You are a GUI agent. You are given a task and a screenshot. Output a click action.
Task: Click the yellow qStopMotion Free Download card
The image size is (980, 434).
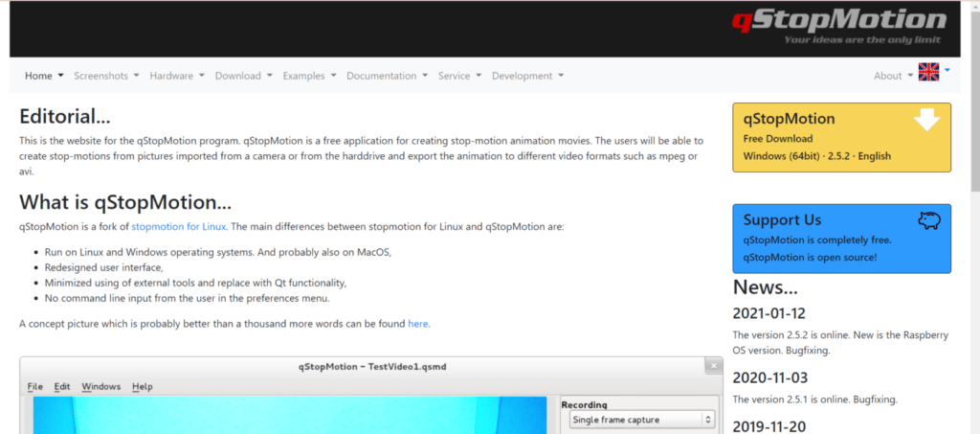(x=841, y=137)
